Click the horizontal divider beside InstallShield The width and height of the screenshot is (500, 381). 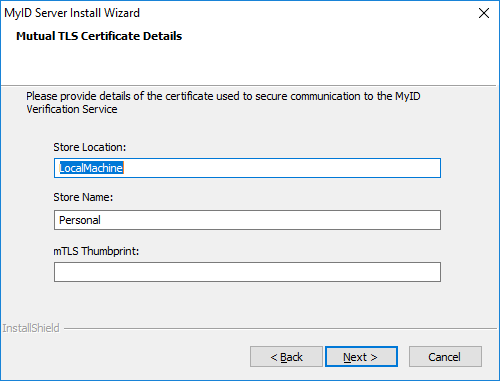pos(280,329)
